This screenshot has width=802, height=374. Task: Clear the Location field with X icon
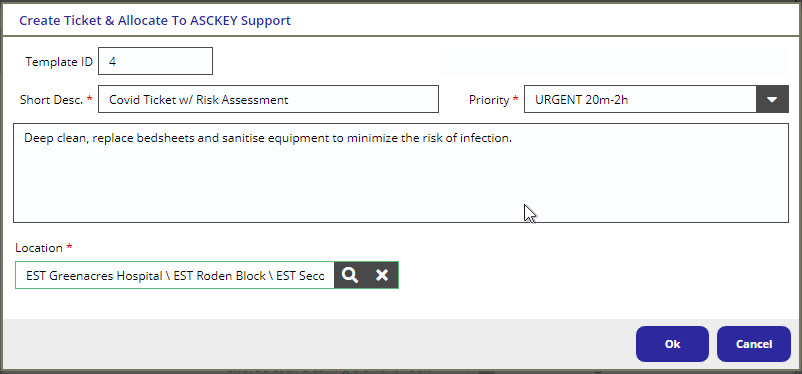coord(382,275)
